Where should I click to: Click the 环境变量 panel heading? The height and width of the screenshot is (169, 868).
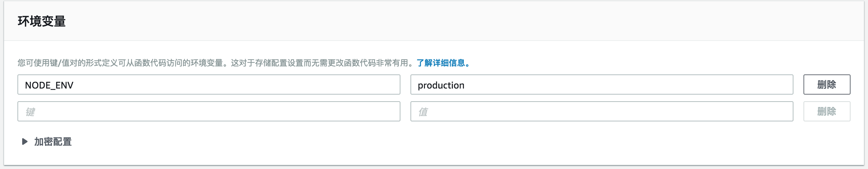coord(42,21)
